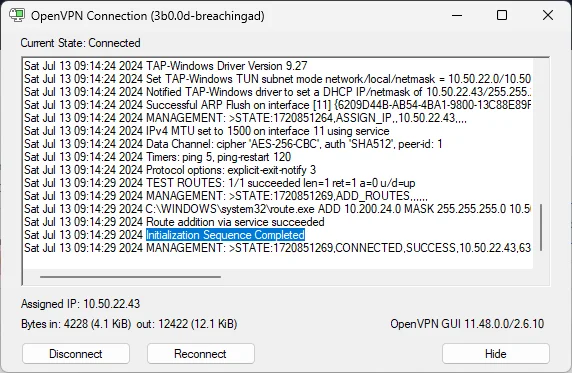Disconnect from the VPN
Screen dimensions: 572x373
point(76,353)
